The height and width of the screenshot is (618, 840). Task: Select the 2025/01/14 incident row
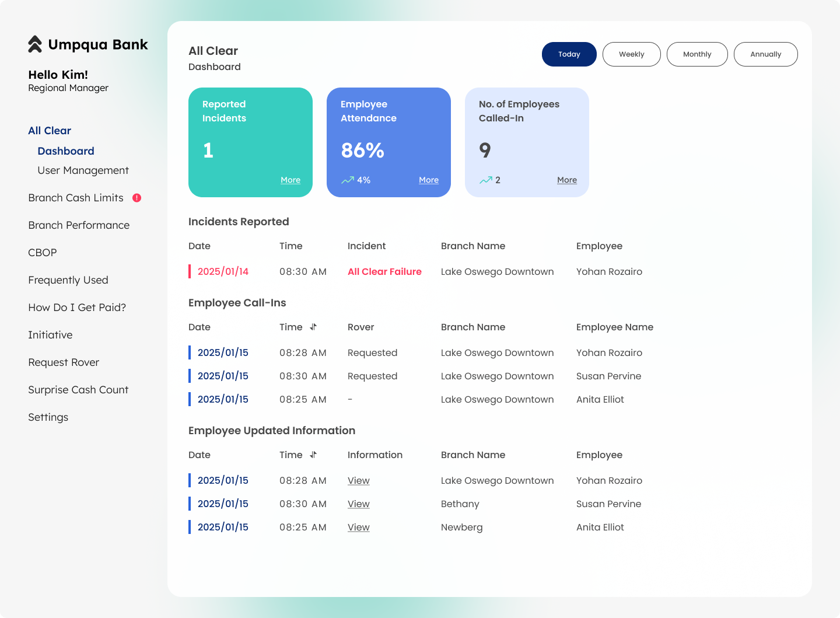pos(223,271)
